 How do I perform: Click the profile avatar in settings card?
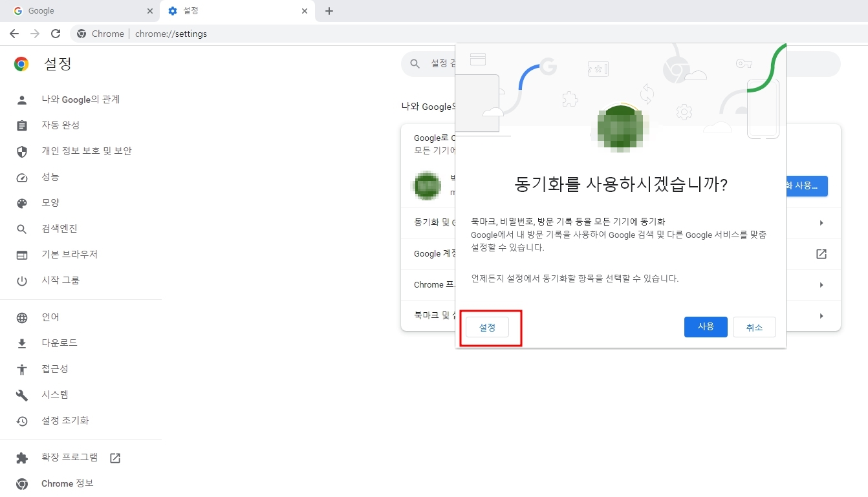(427, 185)
